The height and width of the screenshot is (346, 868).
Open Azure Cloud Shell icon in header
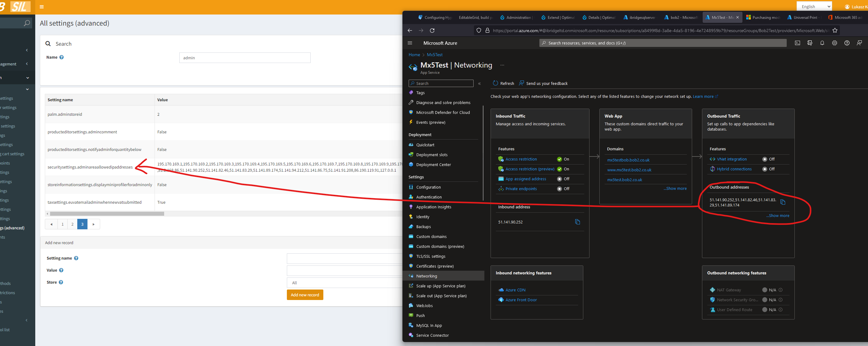[797, 43]
